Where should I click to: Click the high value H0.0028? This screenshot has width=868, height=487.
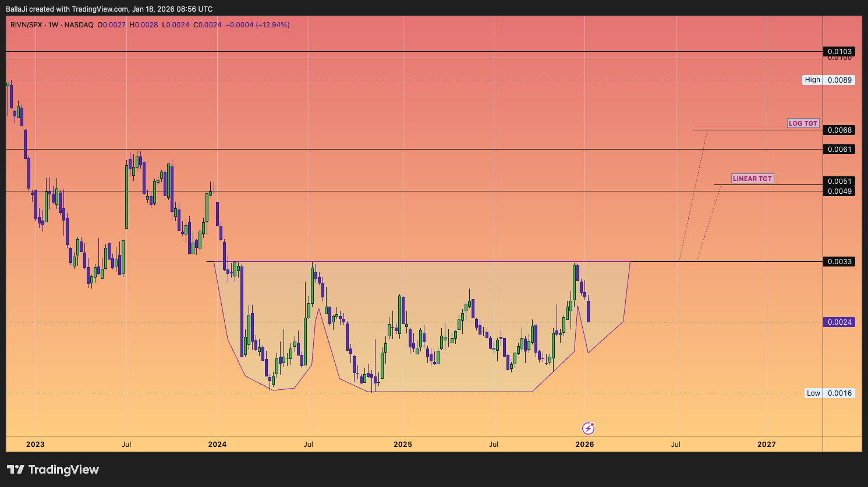(x=143, y=25)
